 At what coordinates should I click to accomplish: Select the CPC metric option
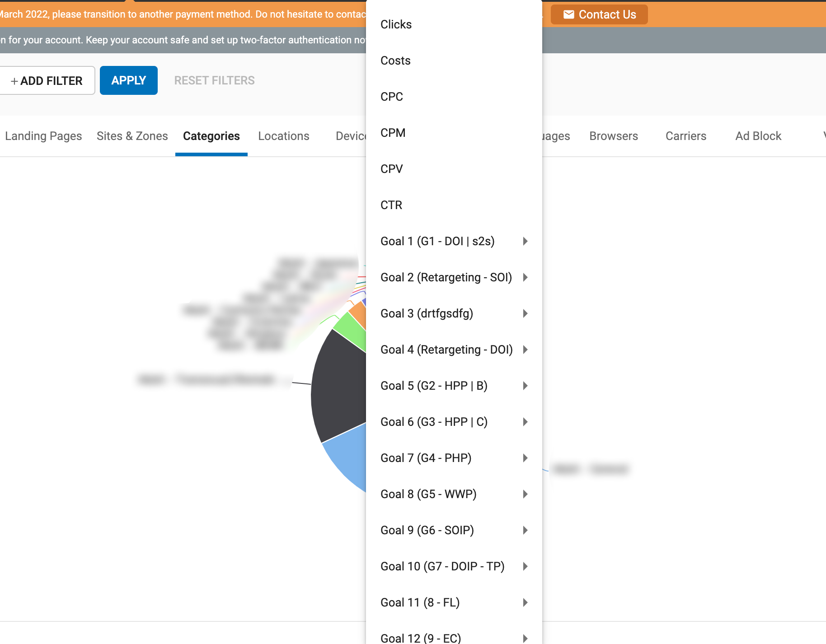pos(391,97)
